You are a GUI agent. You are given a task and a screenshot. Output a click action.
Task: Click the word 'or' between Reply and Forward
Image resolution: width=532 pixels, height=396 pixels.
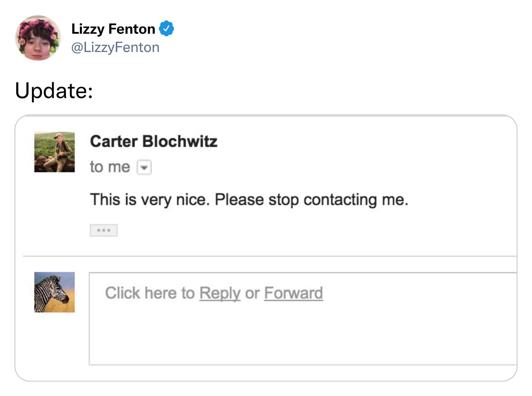point(252,293)
